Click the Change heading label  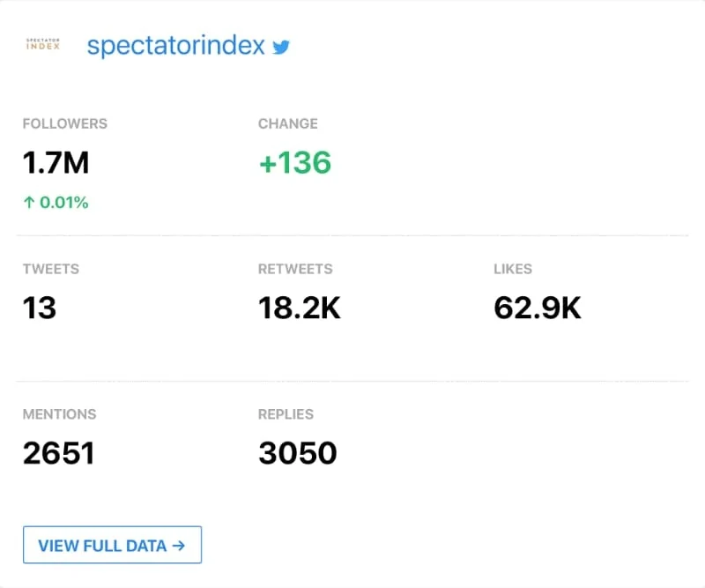pyautogui.click(x=288, y=123)
